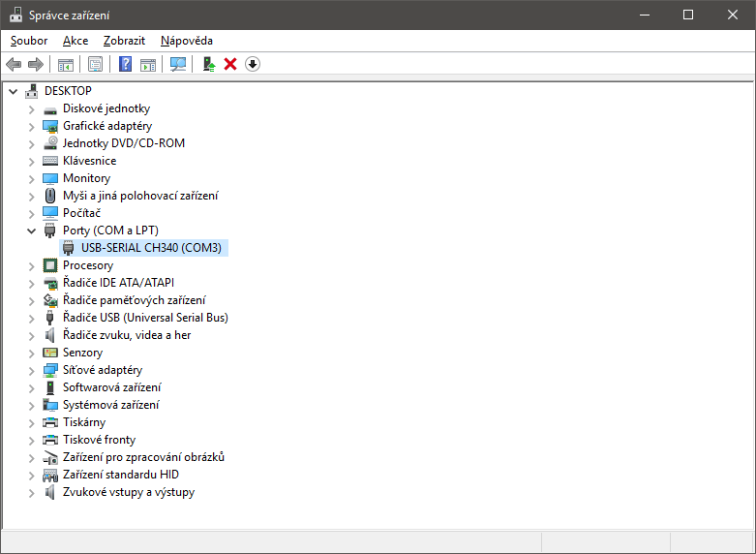Click the down arrow circle toolbar icon
The width and height of the screenshot is (756, 554).
click(253, 64)
